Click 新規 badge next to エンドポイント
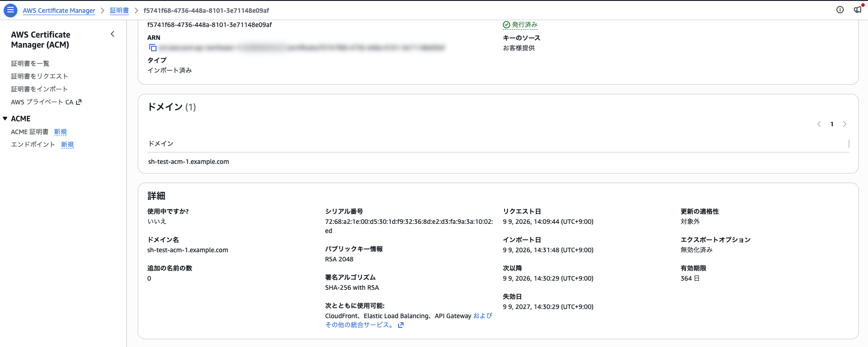The height and width of the screenshot is (347, 868). pos(67,145)
